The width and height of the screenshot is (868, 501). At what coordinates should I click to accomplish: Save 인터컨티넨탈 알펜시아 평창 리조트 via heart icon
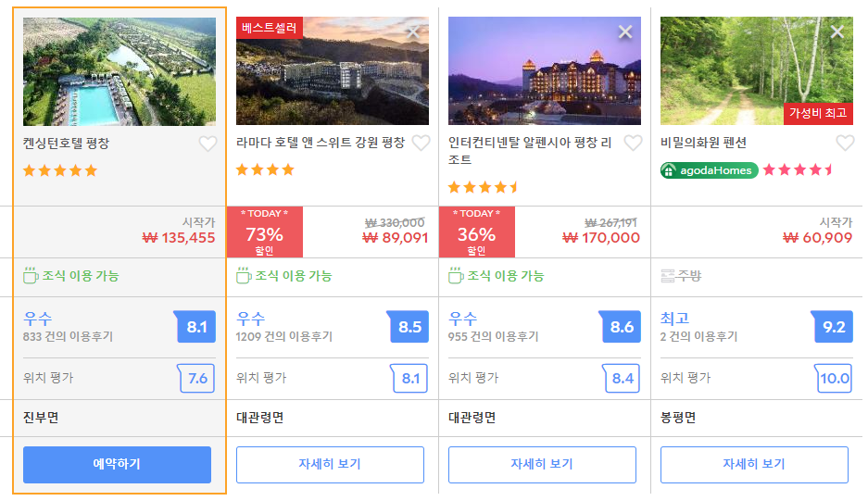point(633,143)
